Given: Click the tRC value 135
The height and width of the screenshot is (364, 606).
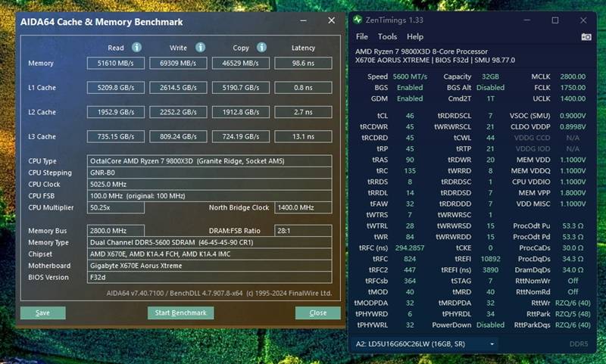Looking at the screenshot, I should (410, 170).
